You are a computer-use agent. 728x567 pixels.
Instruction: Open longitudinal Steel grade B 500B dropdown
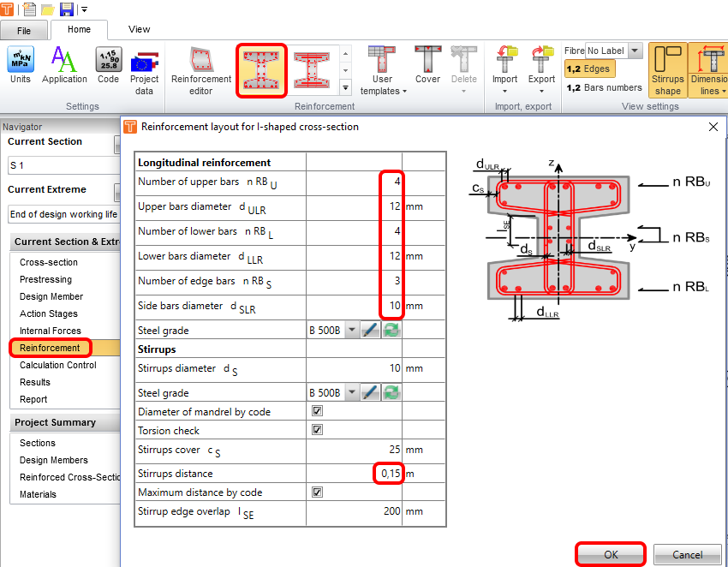351,331
